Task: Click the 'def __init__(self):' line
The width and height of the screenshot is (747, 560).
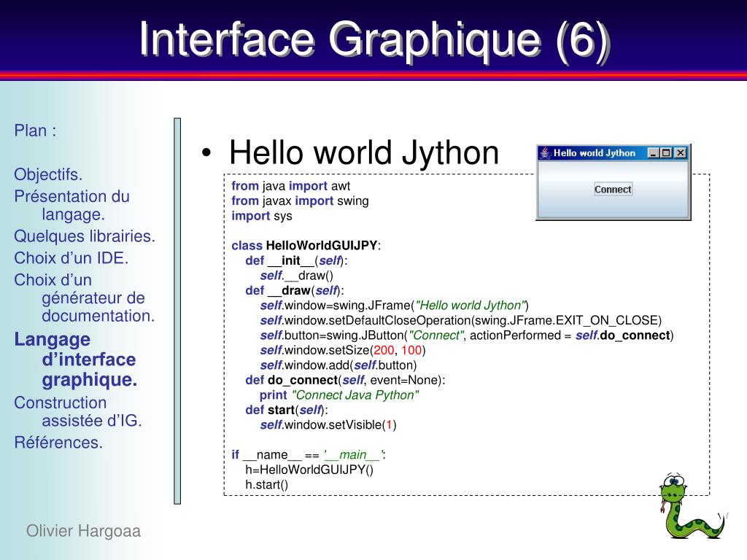Action: 296,260
